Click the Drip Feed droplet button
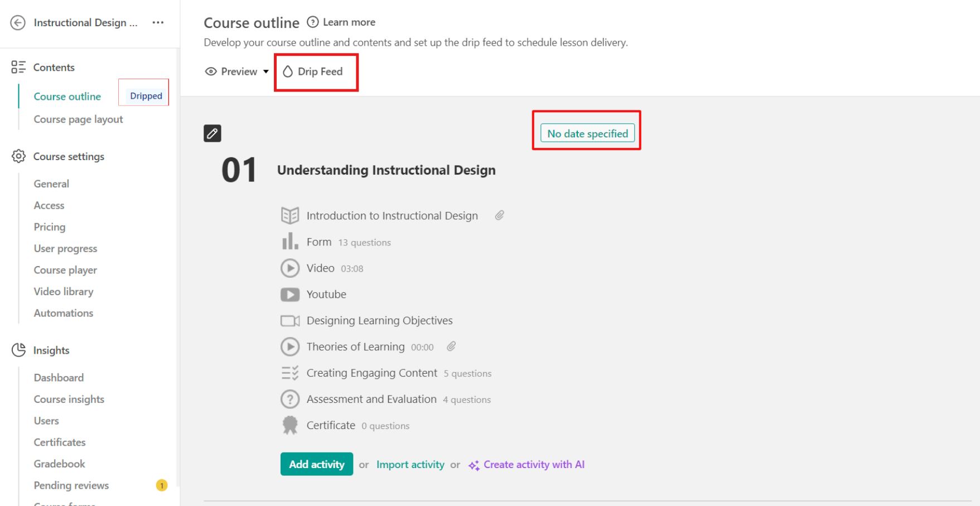This screenshot has width=980, height=506. [x=313, y=72]
